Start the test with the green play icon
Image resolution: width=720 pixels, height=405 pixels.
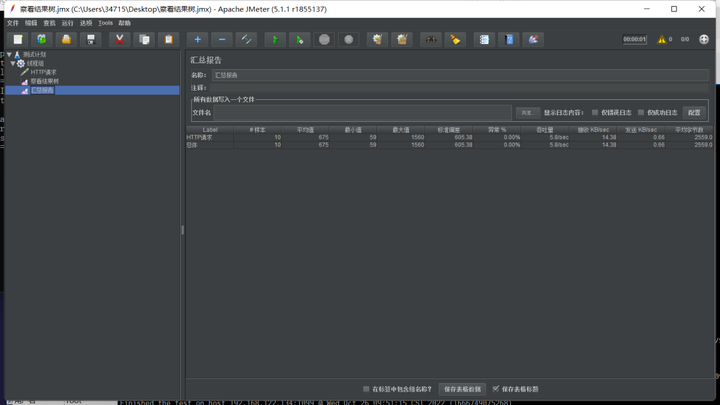tap(275, 39)
